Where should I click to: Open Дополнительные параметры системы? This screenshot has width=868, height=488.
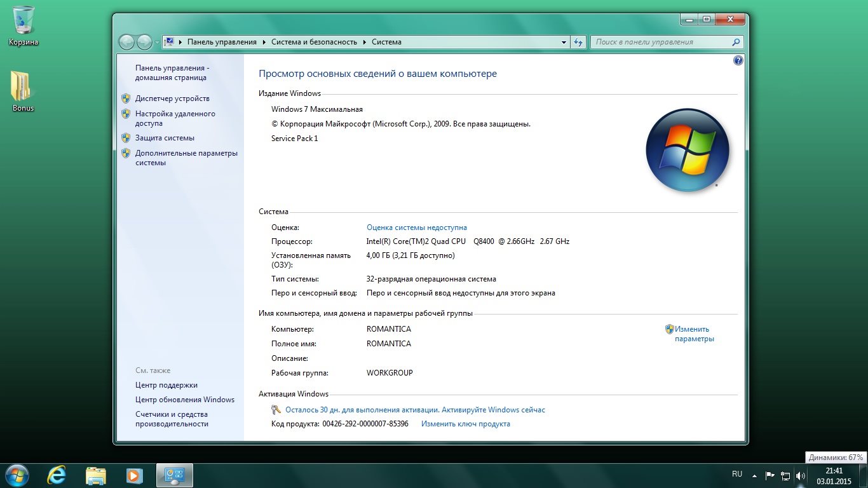tap(186, 158)
